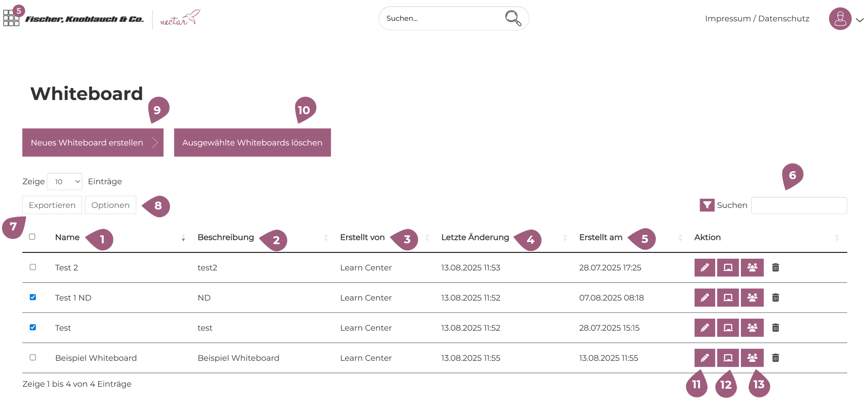The width and height of the screenshot is (868, 402).
Task: Sort the table by Name column header
Action: point(68,237)
